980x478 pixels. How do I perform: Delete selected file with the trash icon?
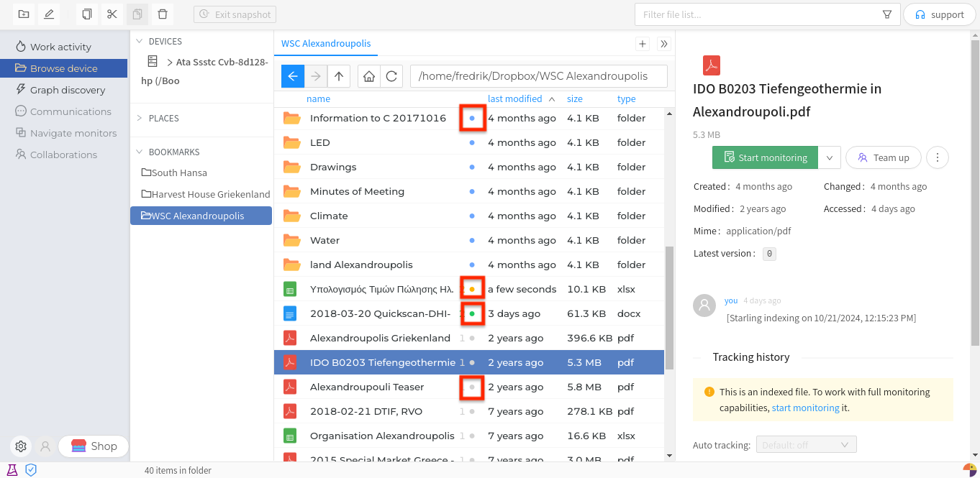coord(162,14)
